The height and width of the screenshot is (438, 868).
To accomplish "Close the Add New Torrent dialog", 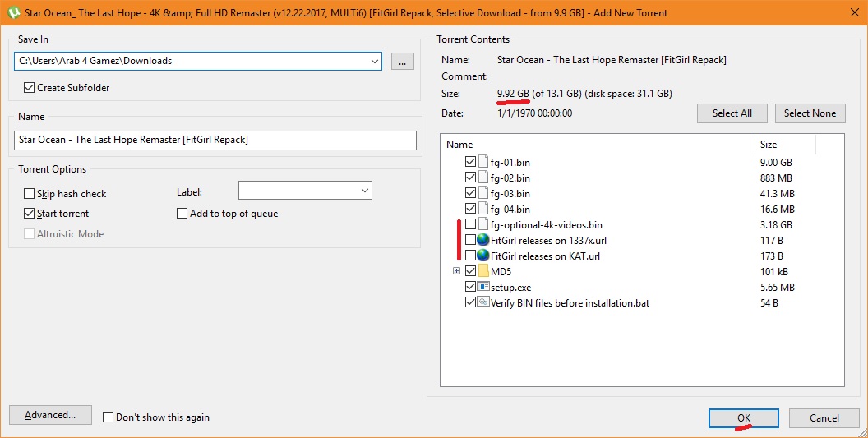I will (854, 12).
